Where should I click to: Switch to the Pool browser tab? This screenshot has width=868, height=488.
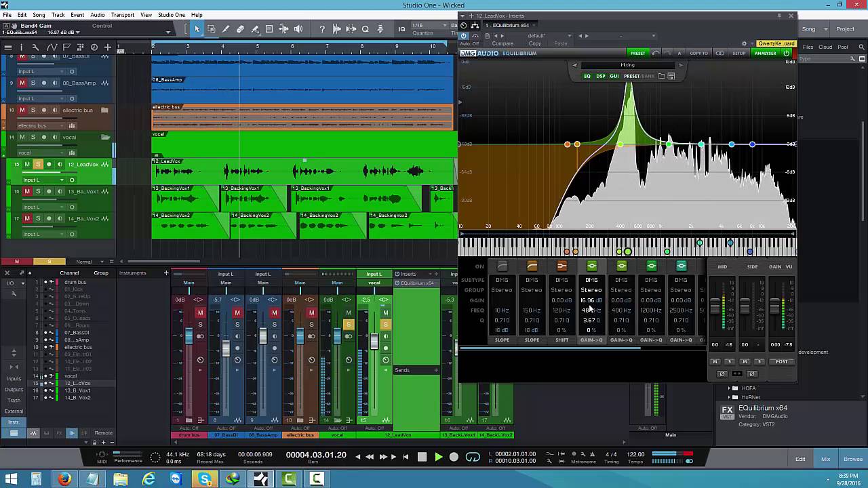[x=843, y=47]
